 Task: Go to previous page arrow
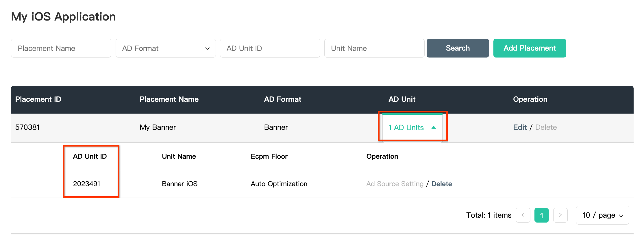pos(523,215)
